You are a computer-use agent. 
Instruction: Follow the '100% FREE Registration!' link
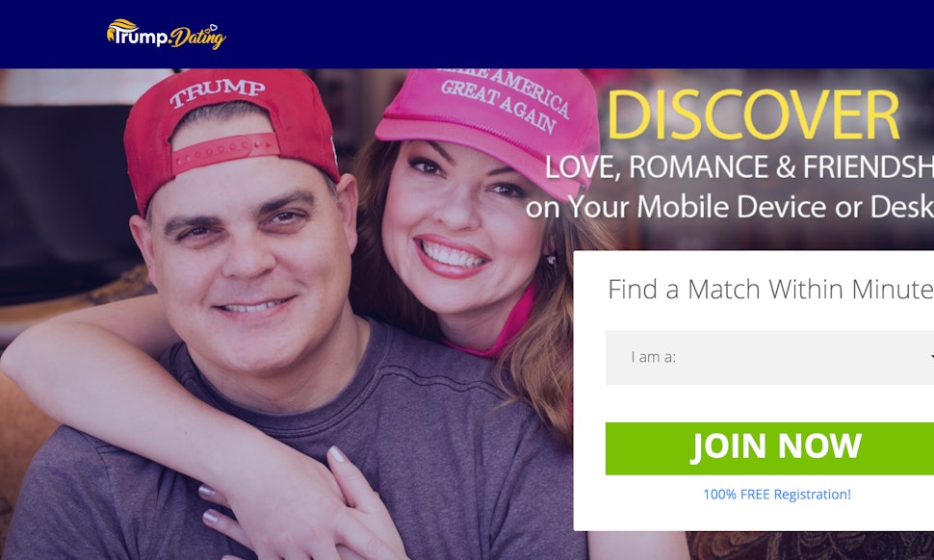coord(777,494)
